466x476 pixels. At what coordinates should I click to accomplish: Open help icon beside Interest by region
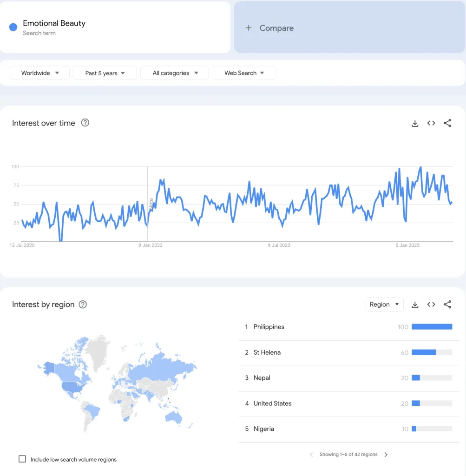tap(83, 304)
